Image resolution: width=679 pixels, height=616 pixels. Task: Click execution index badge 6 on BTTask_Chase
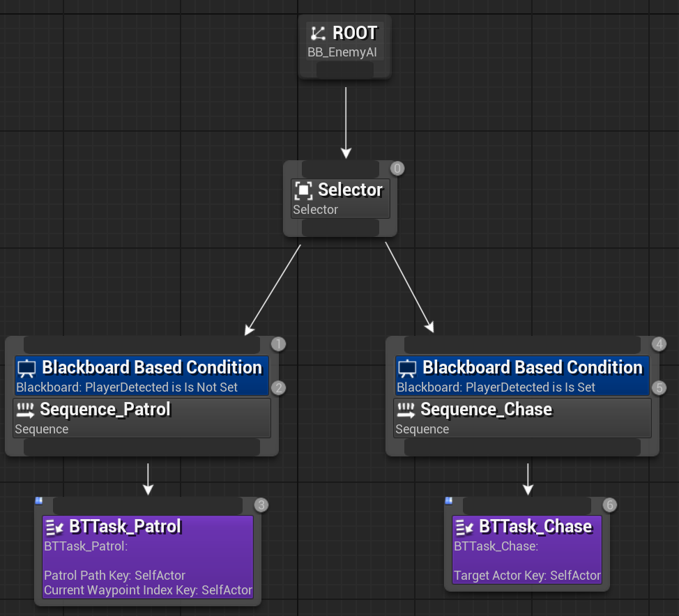point(610,505)
